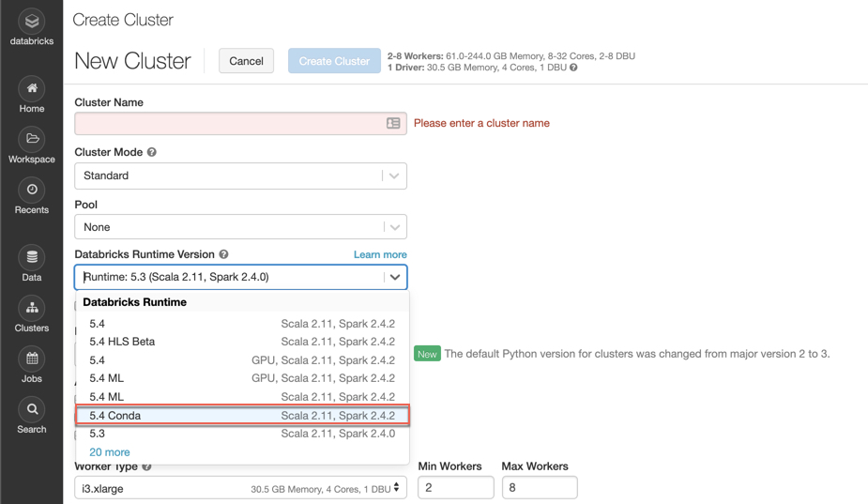Show 20 more runtime versions
This screenshot has width=868, height=504.
(110, 452)
